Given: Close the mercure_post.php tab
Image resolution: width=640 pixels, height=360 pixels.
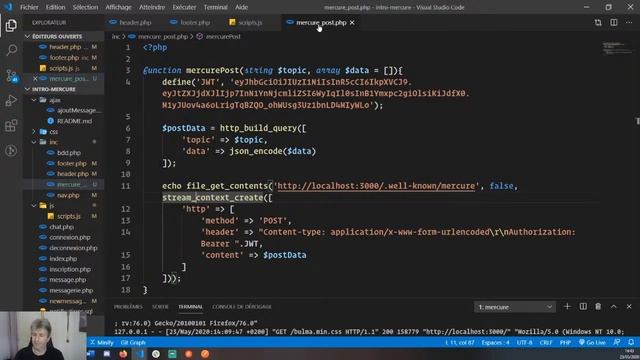Looking at the screenshot, I should click(x=352, y=22).
